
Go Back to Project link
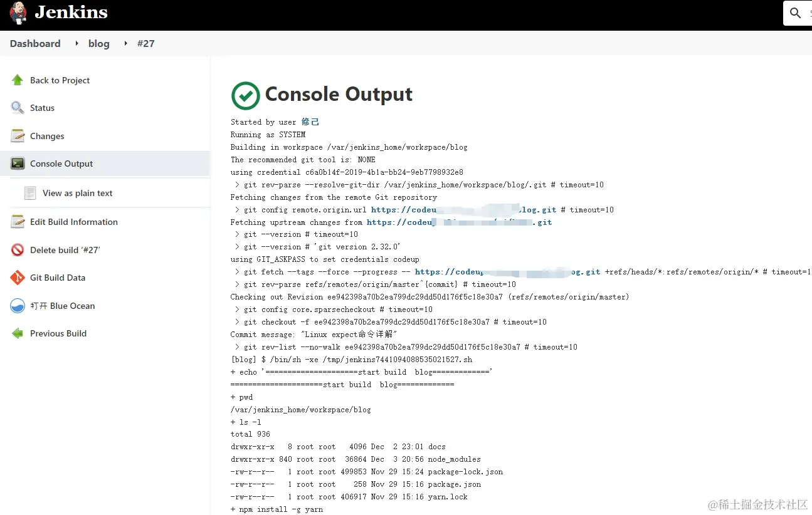click(60, 80)
